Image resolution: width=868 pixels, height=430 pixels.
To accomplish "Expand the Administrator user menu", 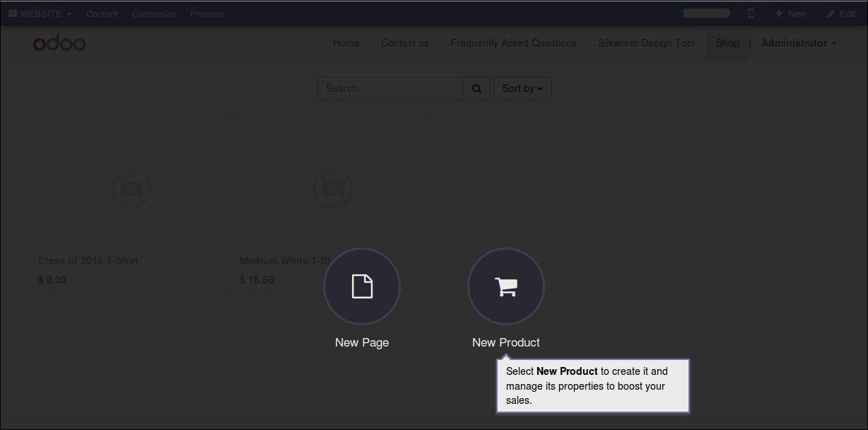I will point(799,43).
